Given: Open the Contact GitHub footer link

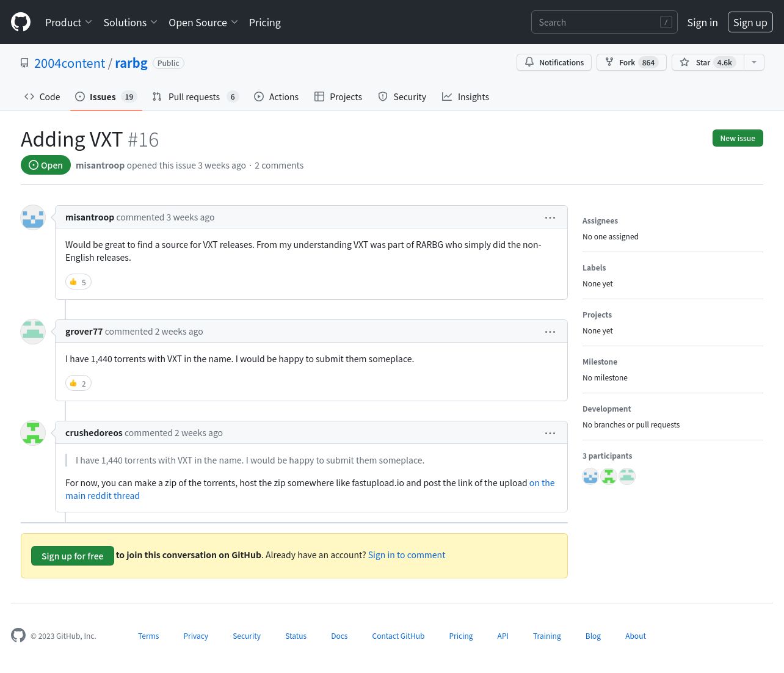Looking at the screenshot, I should point(398,636).
